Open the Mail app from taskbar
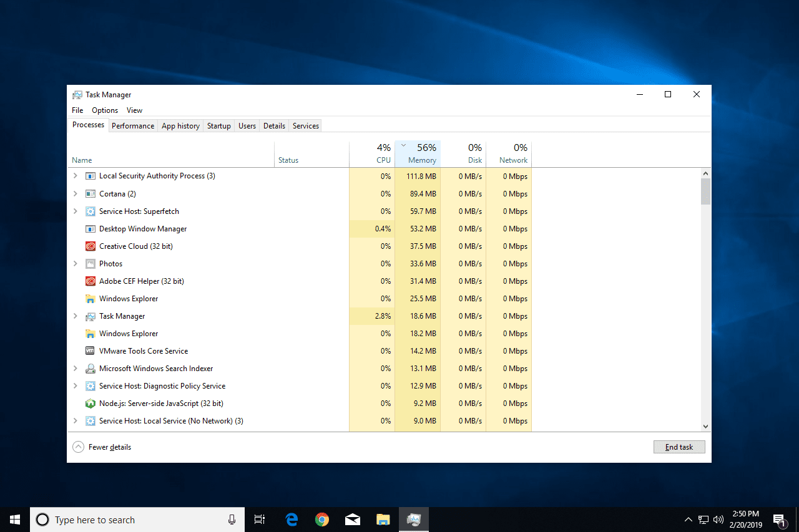Viewport: 799px width, 532px height. pyautogui.click(x=352, y=520)
